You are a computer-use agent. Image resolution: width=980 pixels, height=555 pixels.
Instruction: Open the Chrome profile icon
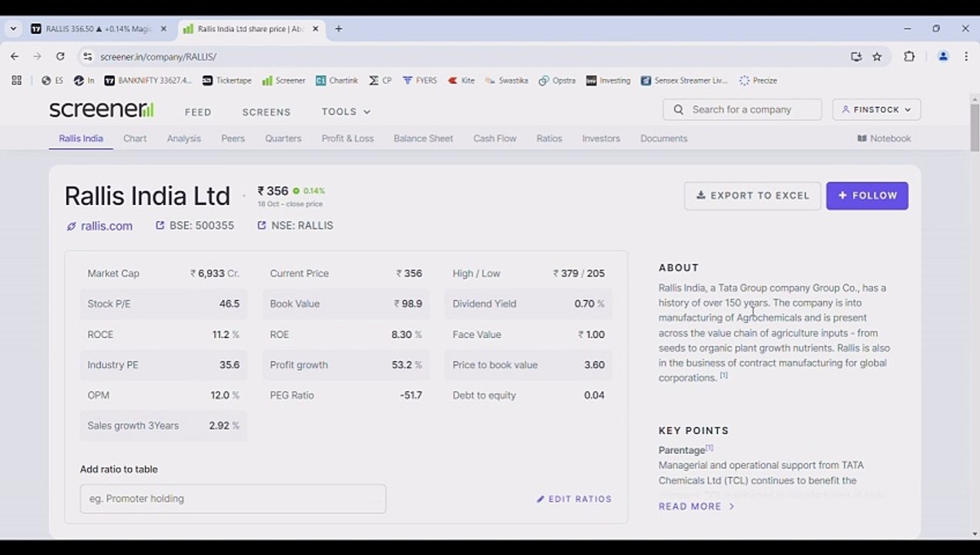[943, 56]
